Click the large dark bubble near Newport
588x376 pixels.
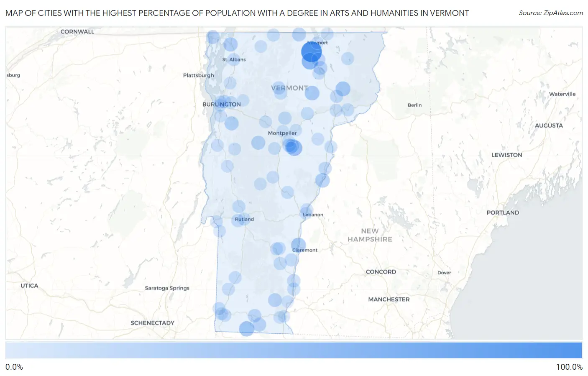point(312,52)
